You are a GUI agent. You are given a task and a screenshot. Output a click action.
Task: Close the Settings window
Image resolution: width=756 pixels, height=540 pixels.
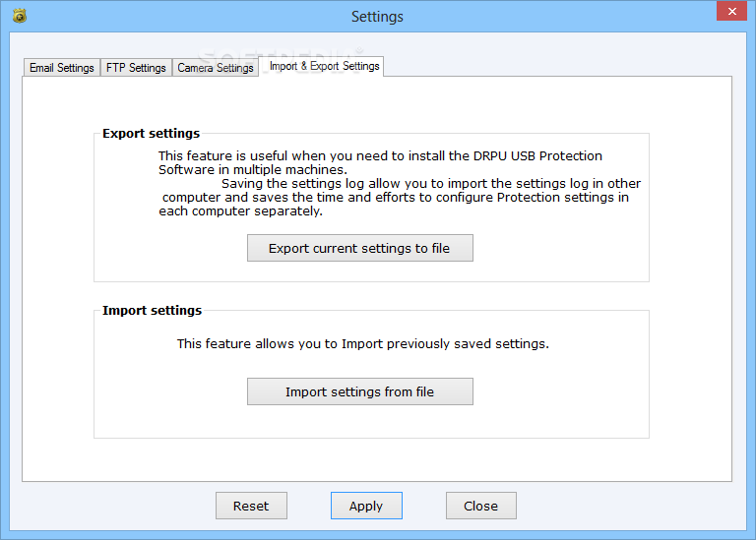[731, 11]
